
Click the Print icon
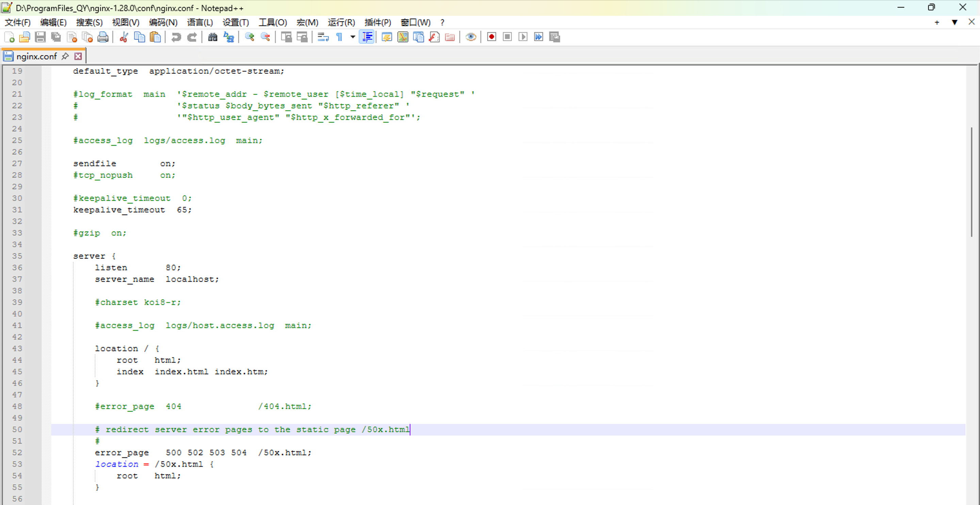coord(103,37)
